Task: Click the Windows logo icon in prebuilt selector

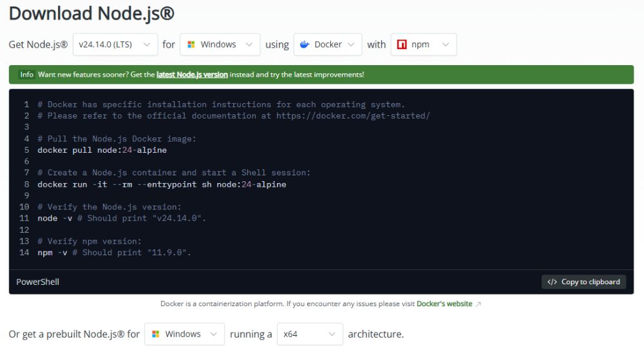Action: [x=156, y=334]
